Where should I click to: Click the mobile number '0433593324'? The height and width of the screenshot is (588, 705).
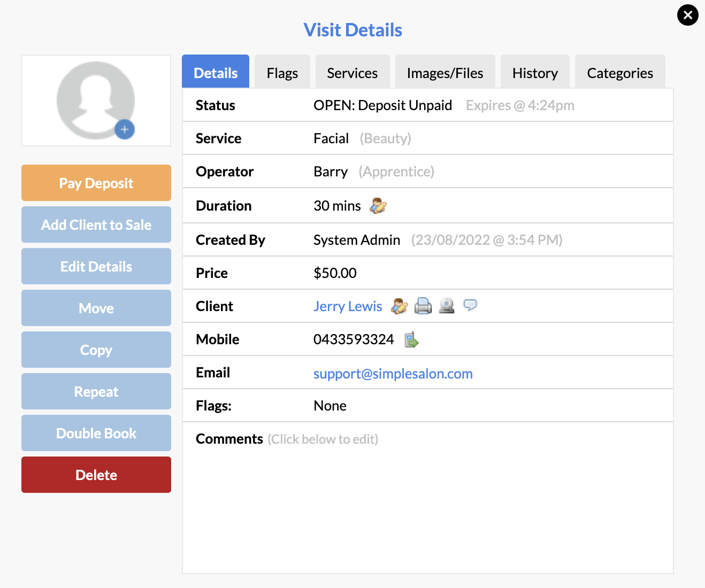coord(354,339)
